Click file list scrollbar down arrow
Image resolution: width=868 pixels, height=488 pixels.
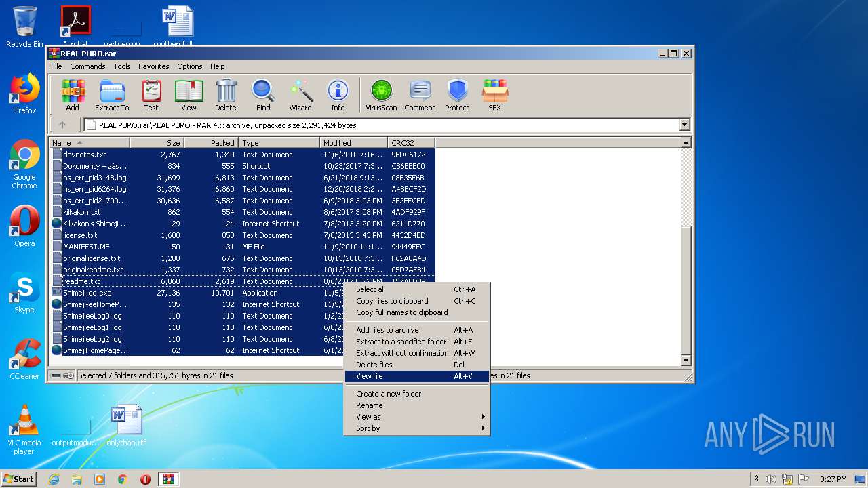(x=686, y=361)
